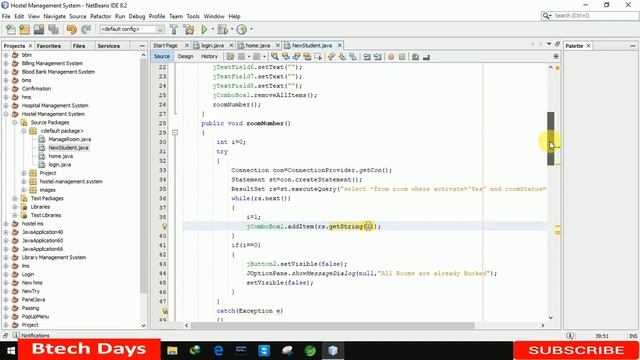The image size is (640, 360).
Task: Run the project with the green arrow
Action: pos(204,29)
